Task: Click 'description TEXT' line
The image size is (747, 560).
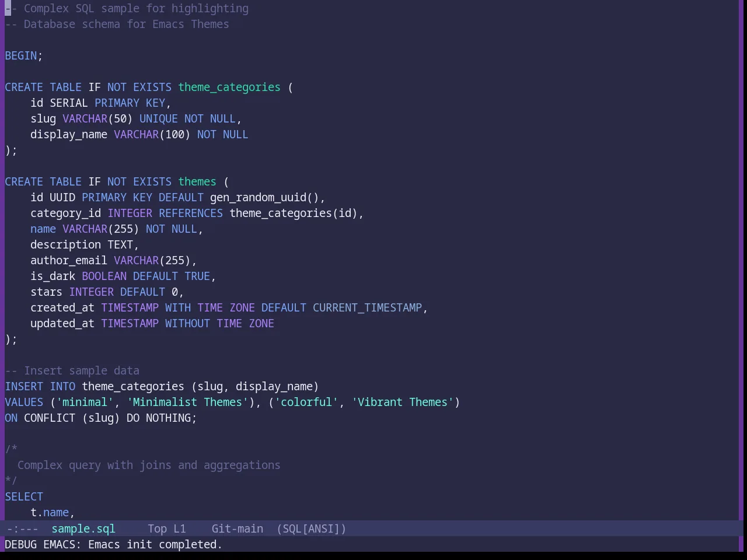Action: 85,244
